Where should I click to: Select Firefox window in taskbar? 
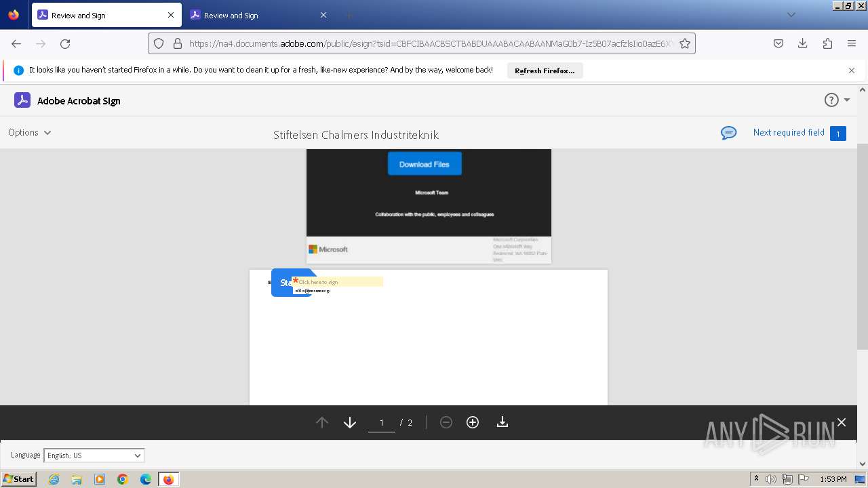coord(168,479)
